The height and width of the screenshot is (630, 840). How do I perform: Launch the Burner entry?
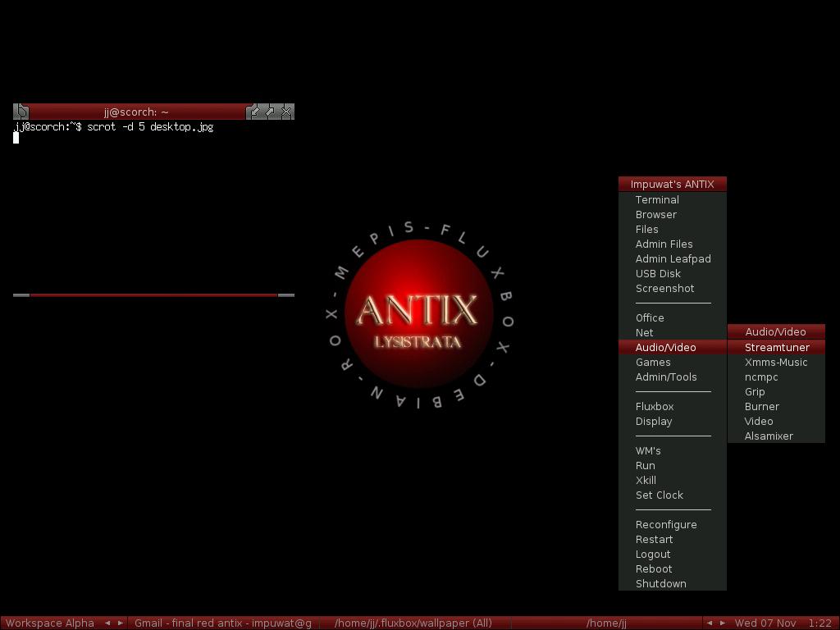(761, 406)
